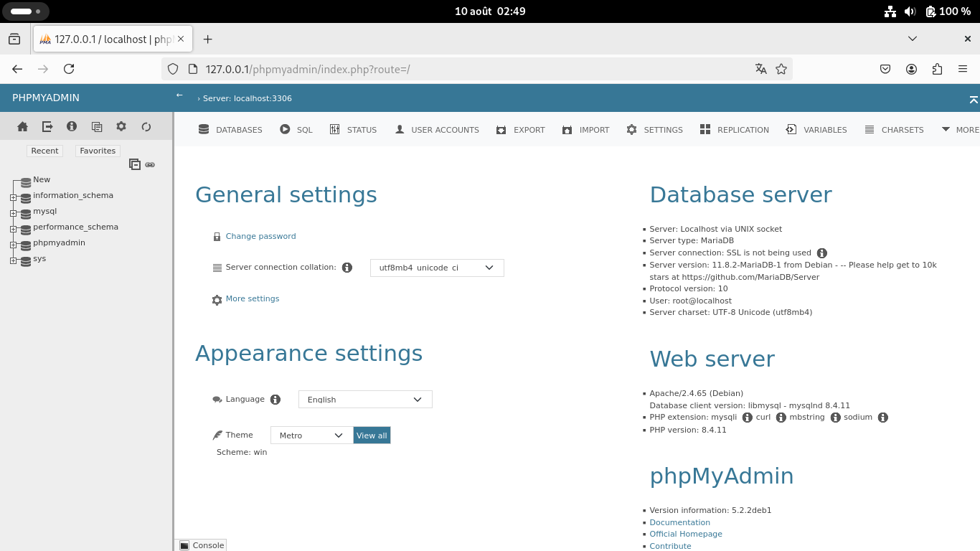Save to Pocket icon in toolbar
This screenshot has width=980, height=551.
click(885, 69)
